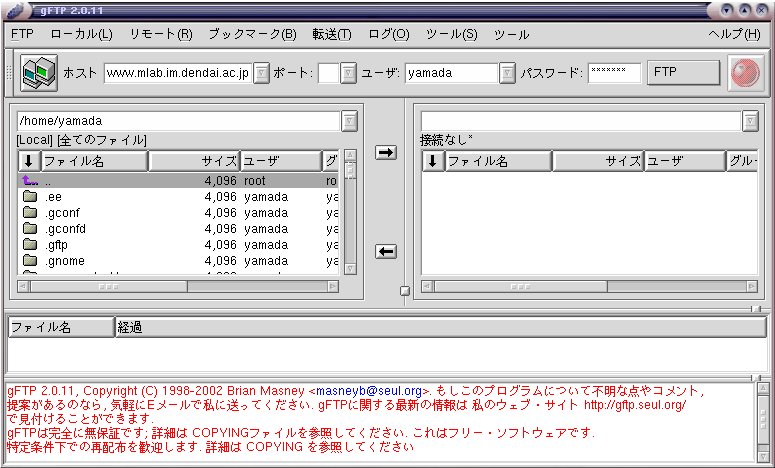Select the .gftp row name

(56, 245)
